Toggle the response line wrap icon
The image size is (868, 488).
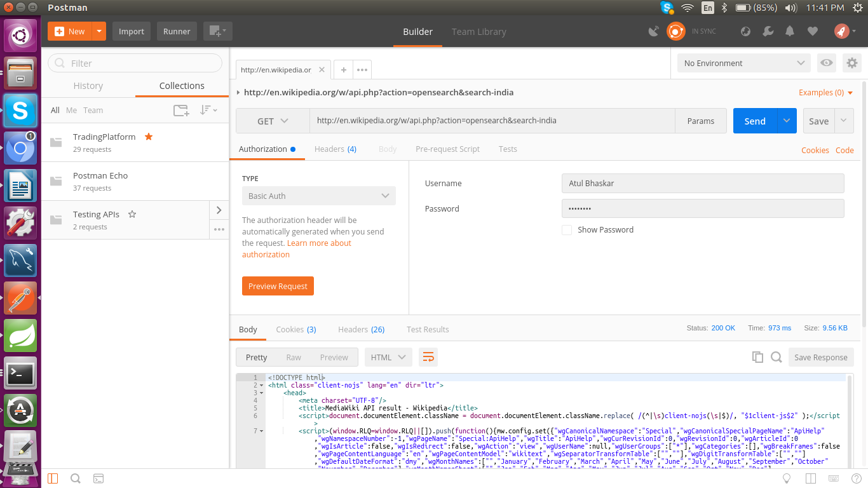click(428, 357)
